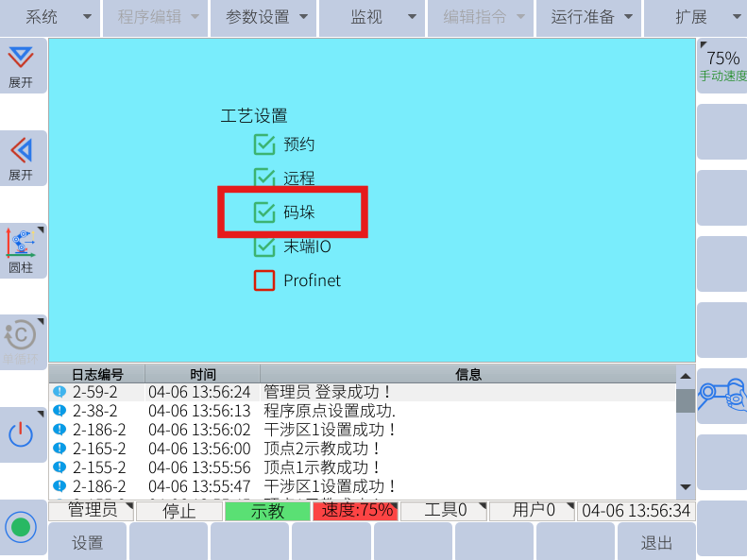Open the robot arm icon on right
Image resolution: width=747 pixels, height=560 pixels.
(722, 395)
